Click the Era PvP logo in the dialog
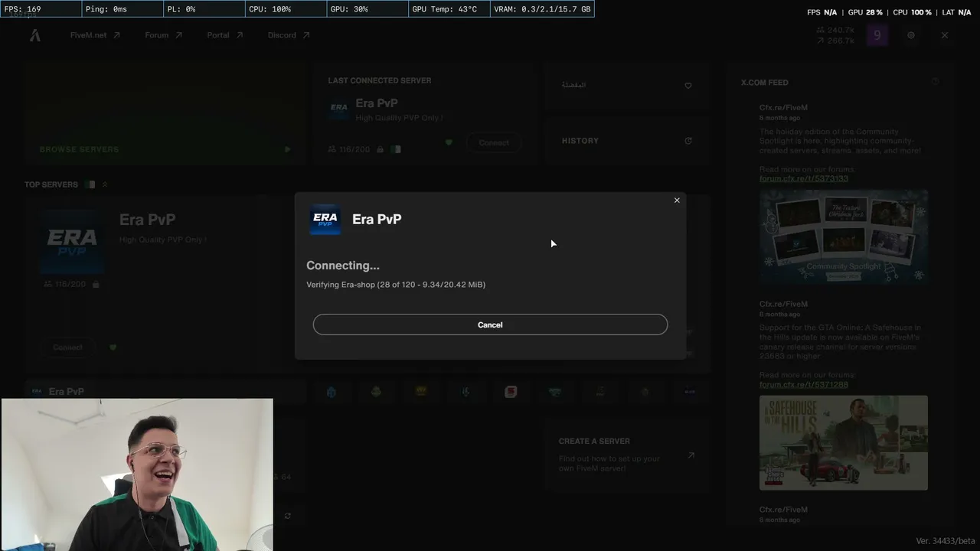This screenshot has width=980, height=551. click(325, 219)
